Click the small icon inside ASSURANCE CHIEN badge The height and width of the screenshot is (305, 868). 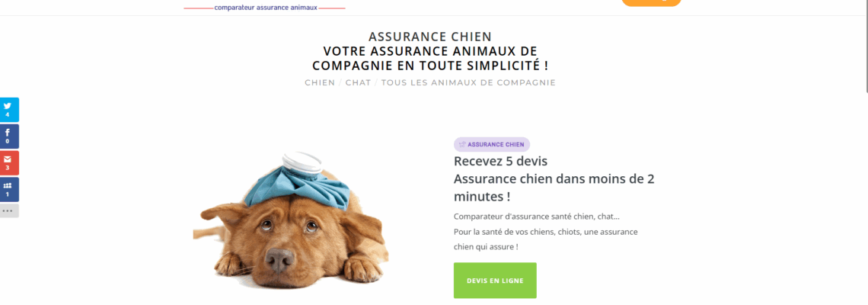[x=462, y=145]
